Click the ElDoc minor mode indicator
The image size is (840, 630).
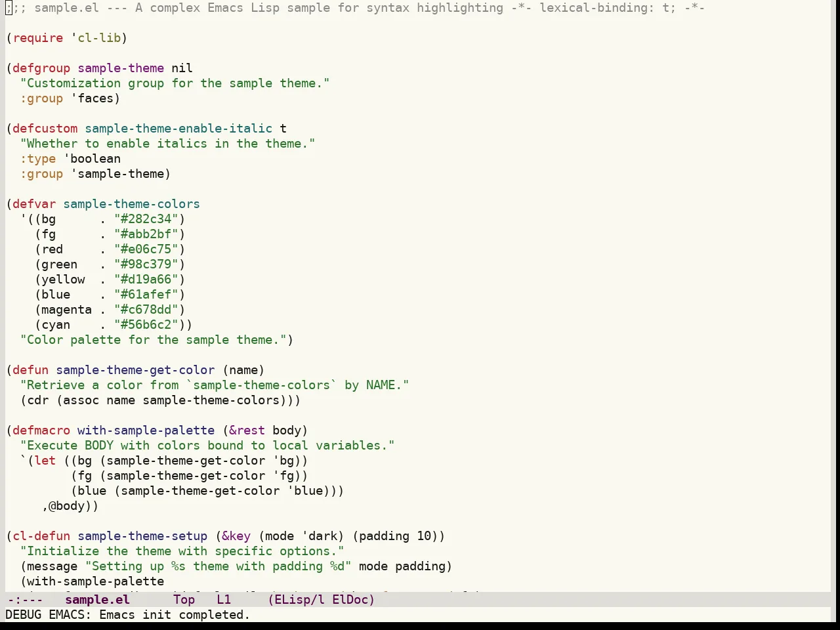[350, 599]
